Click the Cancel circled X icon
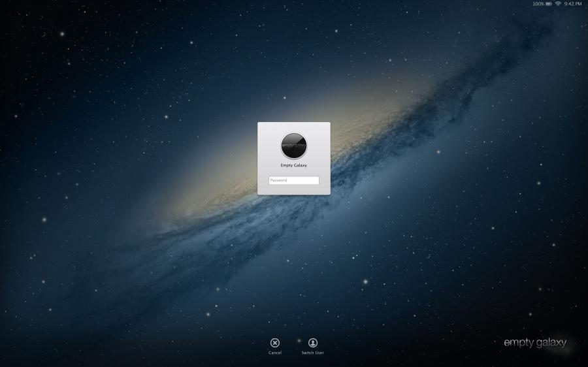Image resolution: width=588 pixels, height=367 pixels. point(275,343)
